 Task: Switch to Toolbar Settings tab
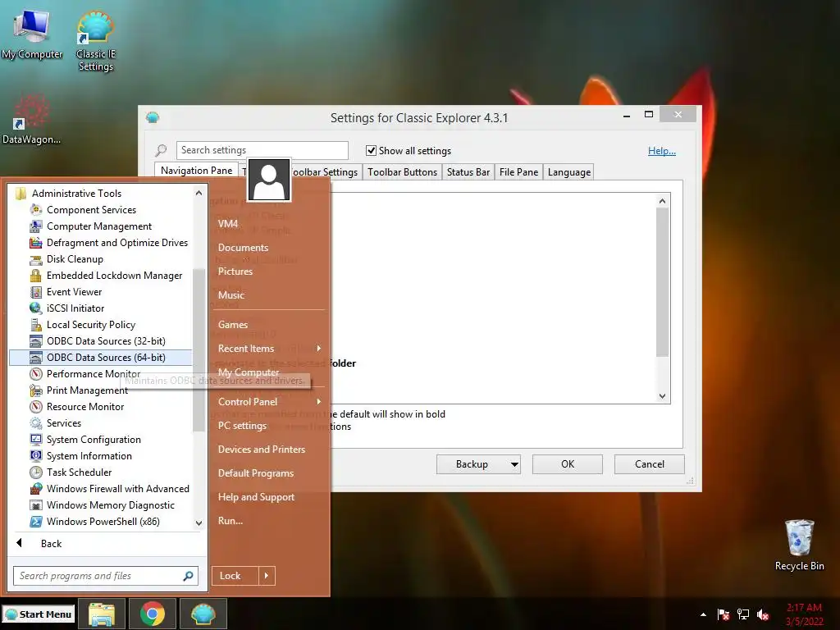(325, 172)
